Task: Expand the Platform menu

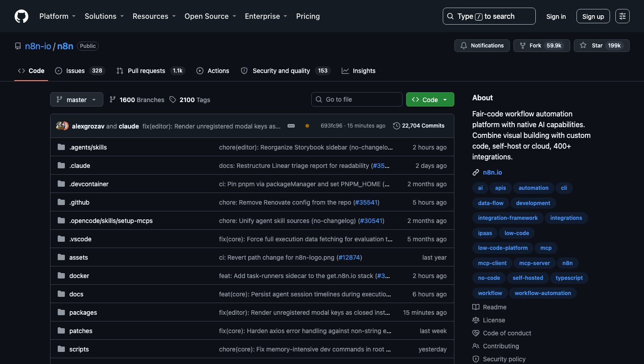Action: point(57,16)
